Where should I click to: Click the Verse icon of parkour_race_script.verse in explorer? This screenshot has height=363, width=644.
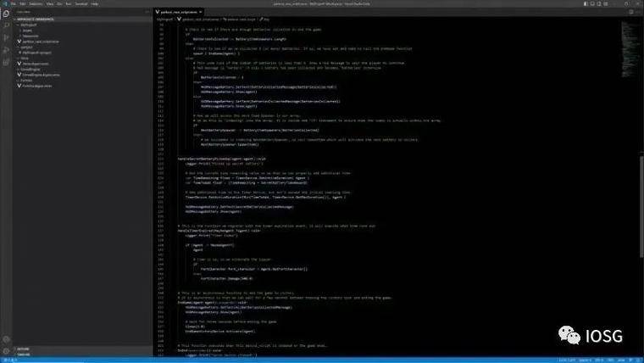coord(19,42)
